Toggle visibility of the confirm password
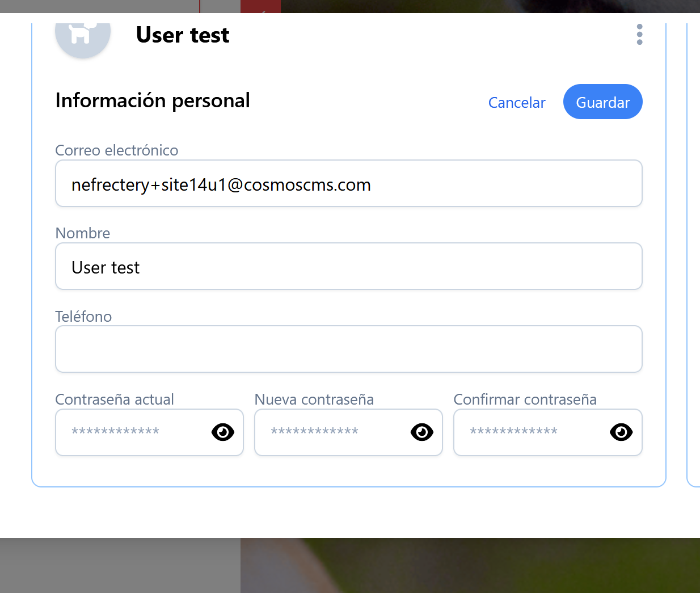The width and height of the screenshot is (700, 593). point(621,432)
